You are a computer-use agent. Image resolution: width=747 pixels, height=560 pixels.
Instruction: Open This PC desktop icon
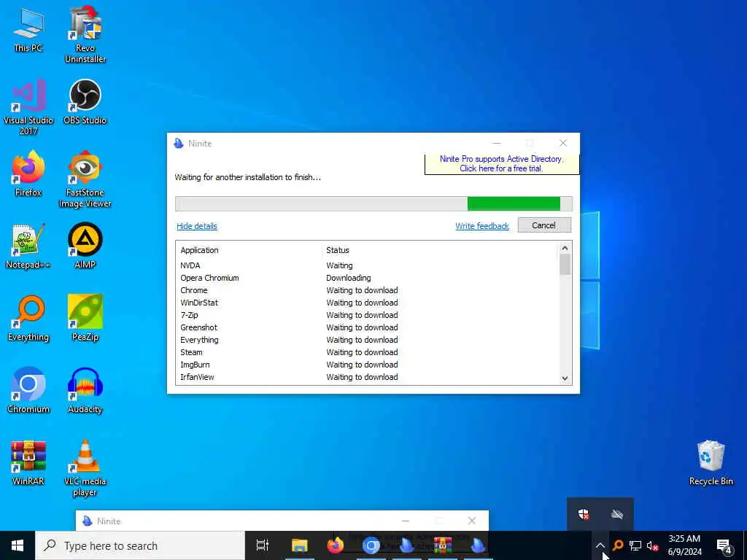coord(28,29)
